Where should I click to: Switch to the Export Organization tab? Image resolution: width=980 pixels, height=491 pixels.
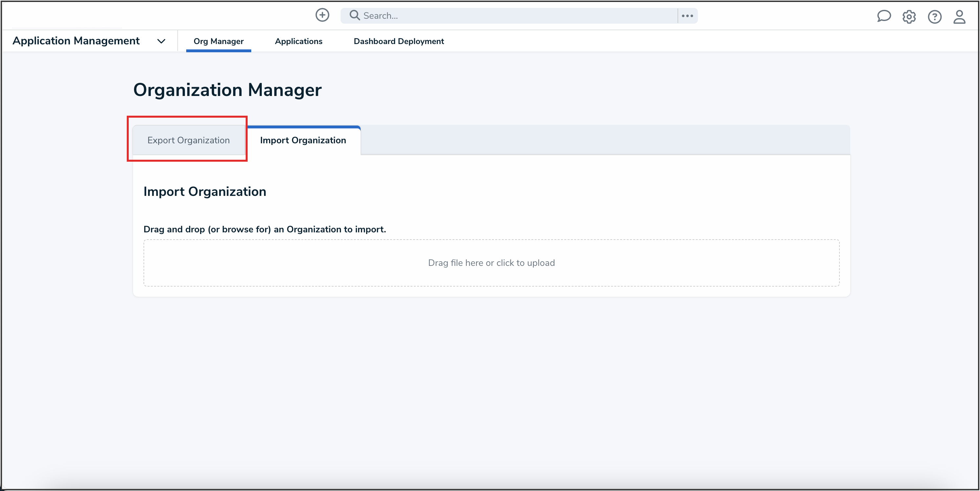click(188, 140)
